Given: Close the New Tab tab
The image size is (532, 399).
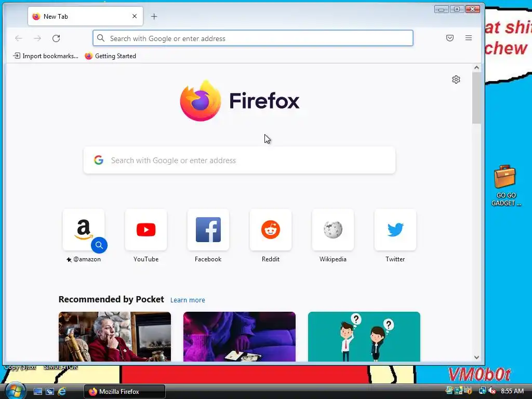Looking at the screenshot, I should click(135, 16).
